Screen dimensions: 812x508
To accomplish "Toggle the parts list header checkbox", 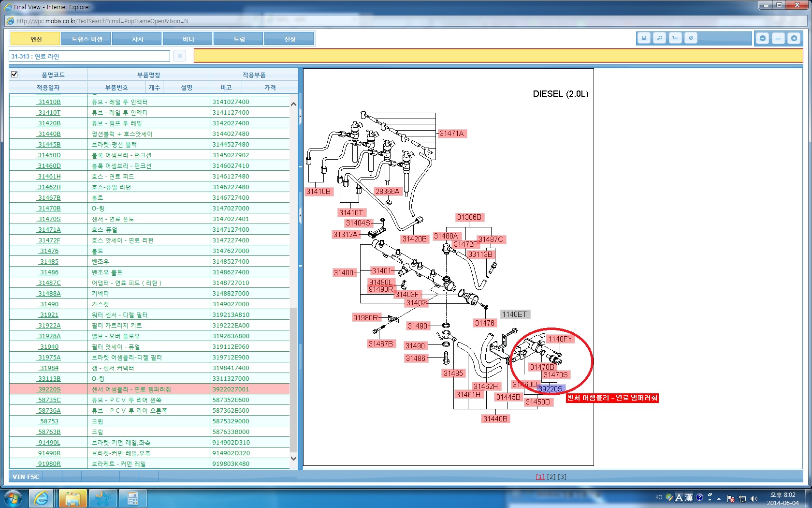I will tap(14, 74).
